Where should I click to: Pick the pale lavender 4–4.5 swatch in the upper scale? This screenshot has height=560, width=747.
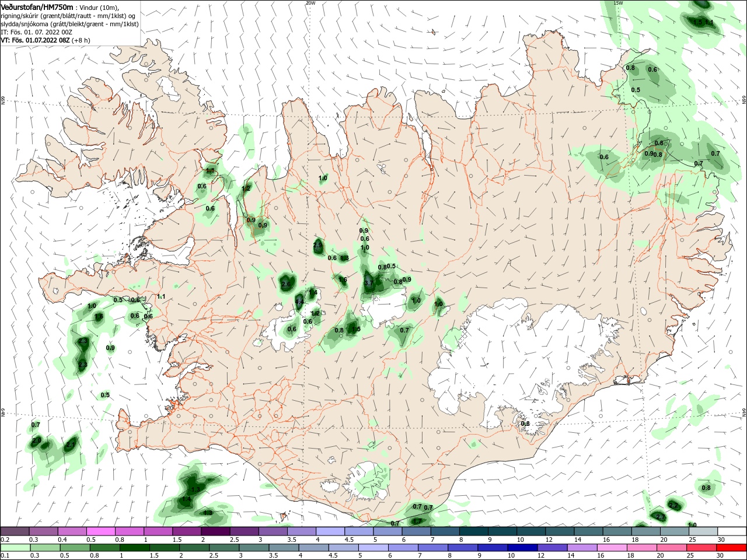330,531
